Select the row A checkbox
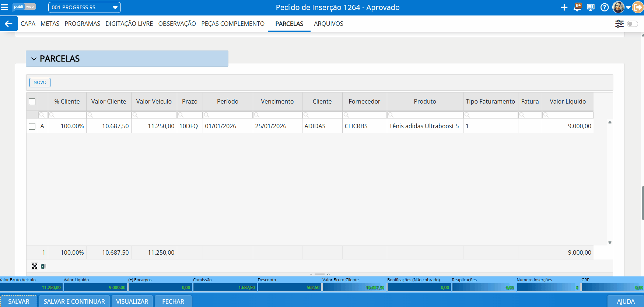Viewport: 644px width, 307px height. click(32, 126)
